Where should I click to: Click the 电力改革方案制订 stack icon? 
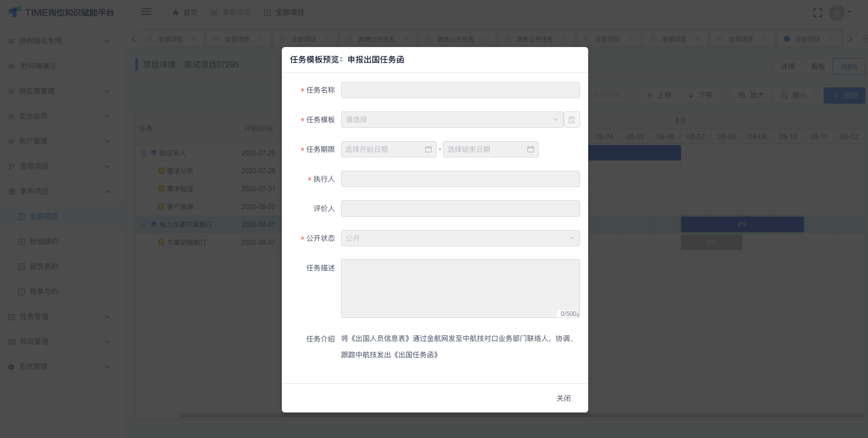point(154,224)
